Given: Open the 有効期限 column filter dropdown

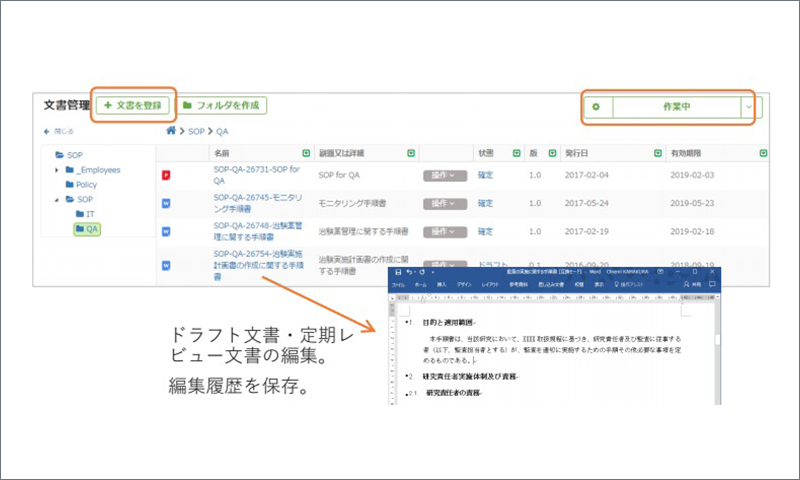Looking at the screenshot, I should (763, 153).
